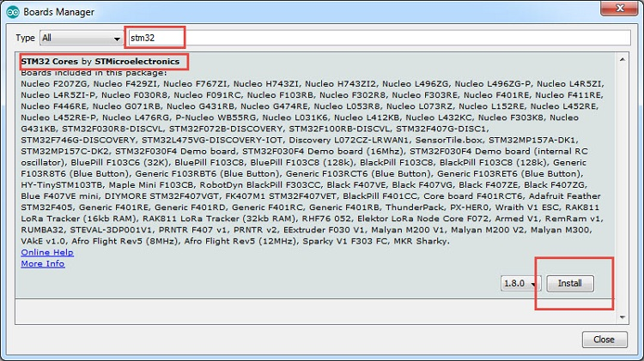Open the Type dropdown set to All
Viewport: 644px width, 361px height.
(81, 38)
